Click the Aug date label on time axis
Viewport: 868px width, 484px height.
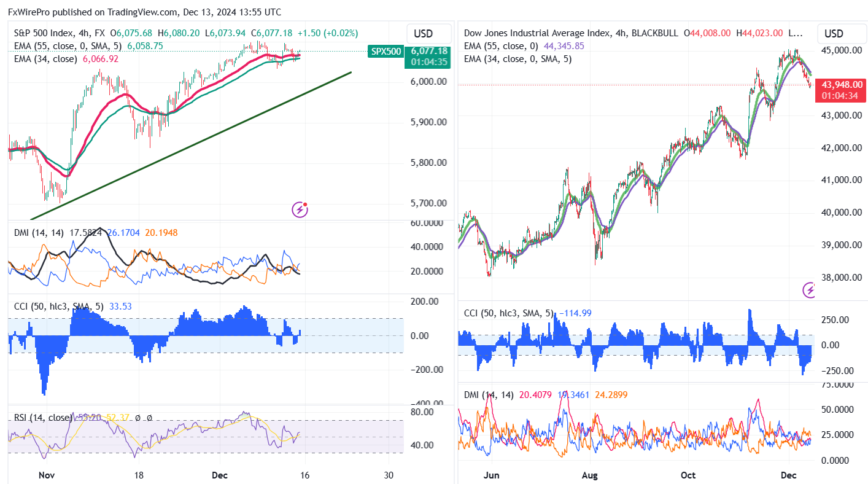[590, 475]
